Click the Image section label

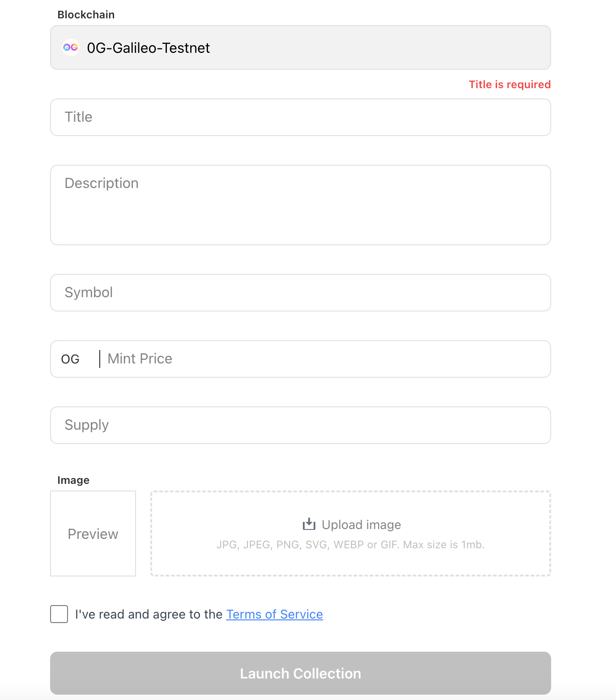pyautogui.click(x=73, y=480)
